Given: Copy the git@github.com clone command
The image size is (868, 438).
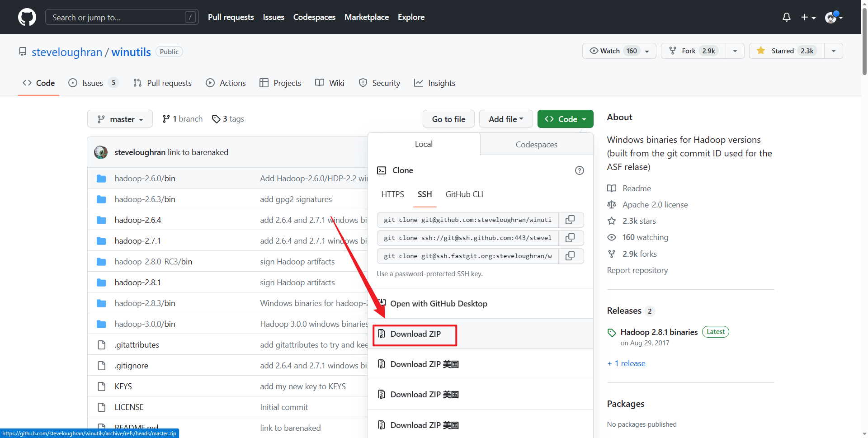Looking at the screenshot, I should pos(571,220).
